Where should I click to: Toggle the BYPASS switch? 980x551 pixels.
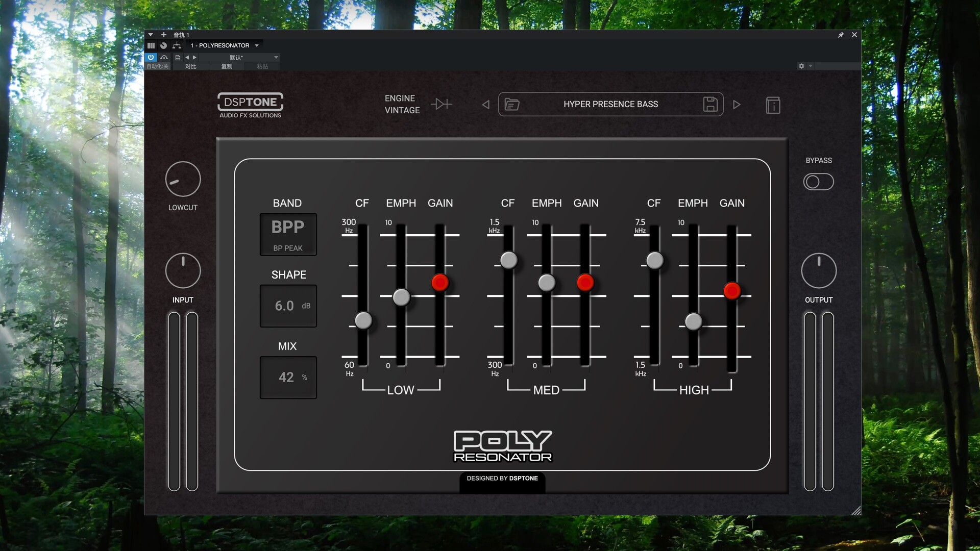pyautogui.click(x=818, y=182)
